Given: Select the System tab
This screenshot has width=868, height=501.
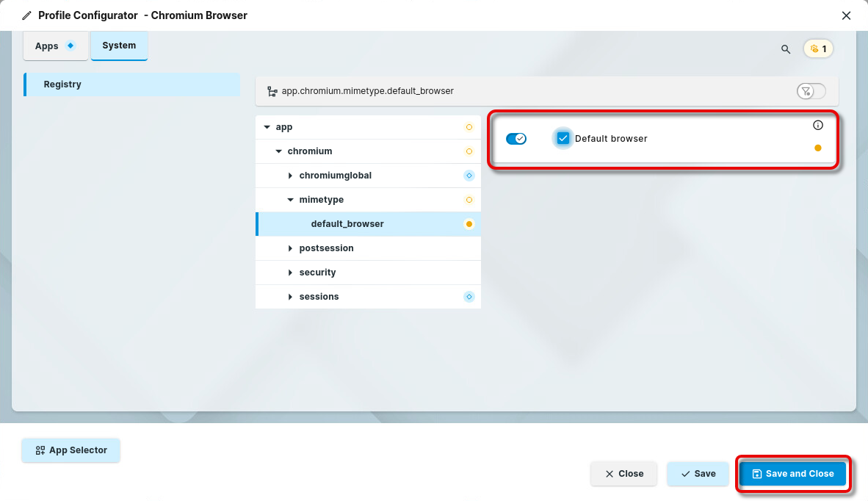Looking at the screenshot, I should [x=119, y=46].
